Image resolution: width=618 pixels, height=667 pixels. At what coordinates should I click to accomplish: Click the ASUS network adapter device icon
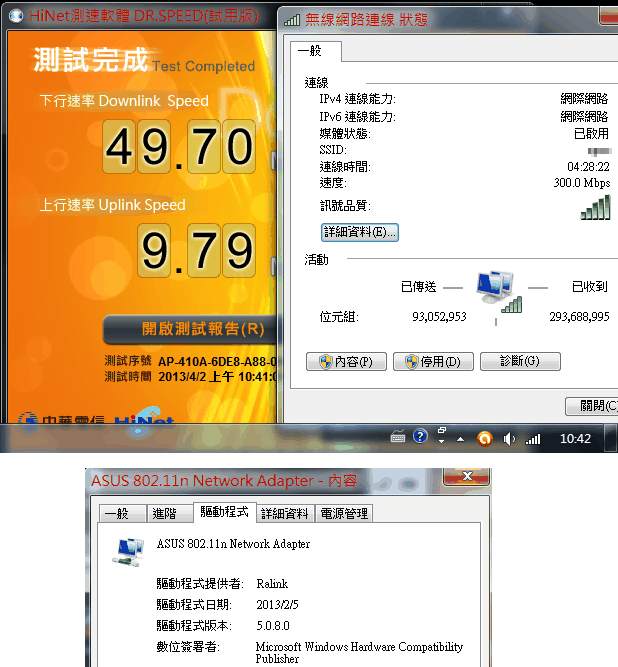coord(128,552)
